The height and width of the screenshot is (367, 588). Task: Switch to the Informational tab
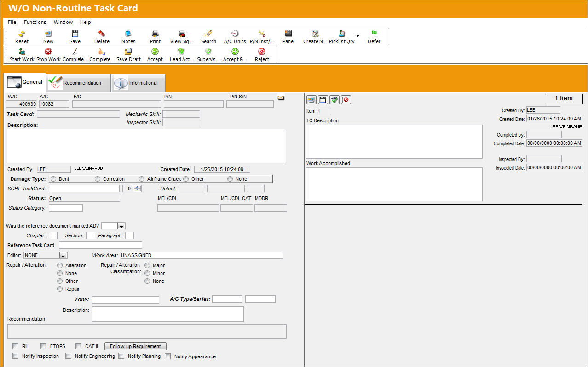pyautogui.click(x=138, y=83)
